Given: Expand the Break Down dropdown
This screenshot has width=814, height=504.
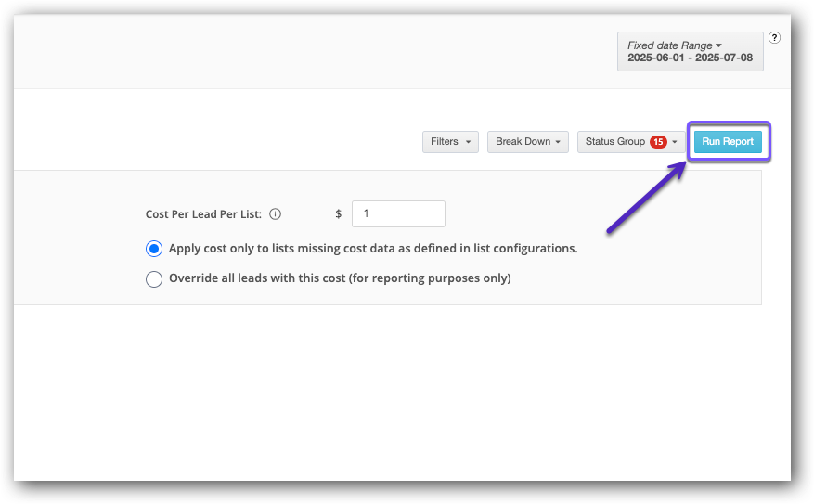Looking at the screenshot, I should 527,142.
